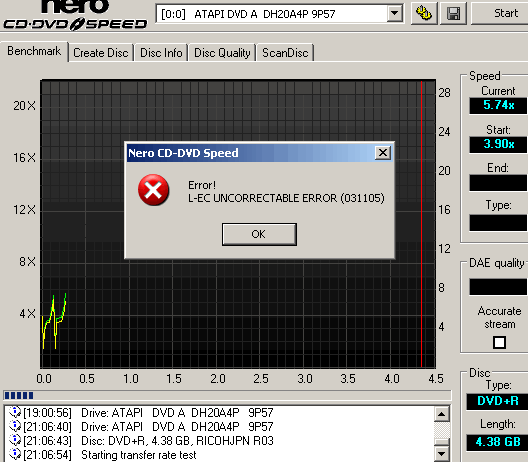Click the empty DAE quality field

click(498, 287)
